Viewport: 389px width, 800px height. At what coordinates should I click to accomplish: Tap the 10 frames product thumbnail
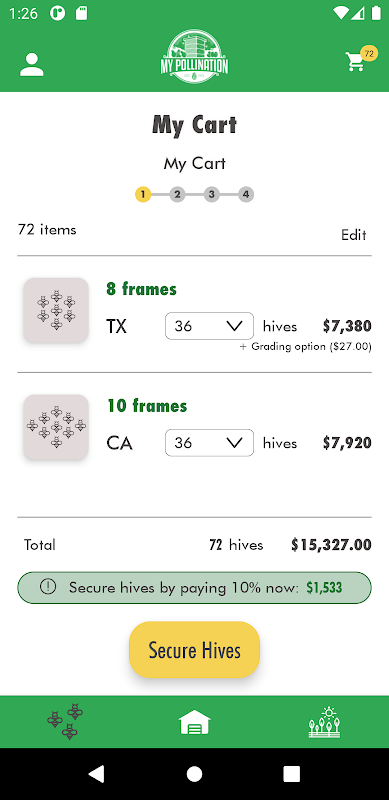pyautogui.click(x=56, y=427)
